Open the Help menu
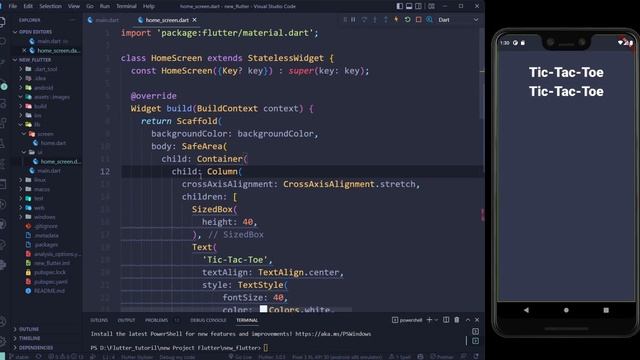Screen dimensions: 640x360 coord(149,6)
